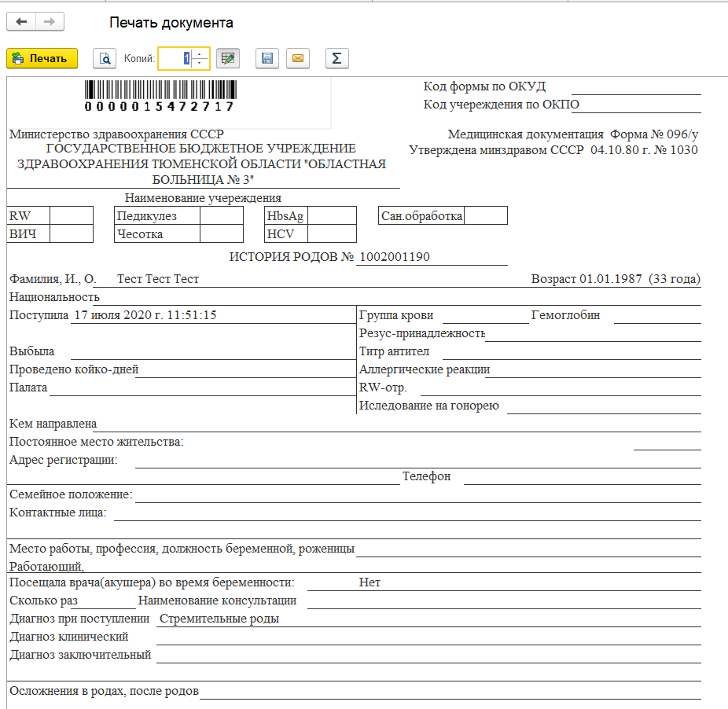Screen dimensions: 728x709
Task: Click the Стремительные роды diagnosis cell
Action: click(219, 619)
